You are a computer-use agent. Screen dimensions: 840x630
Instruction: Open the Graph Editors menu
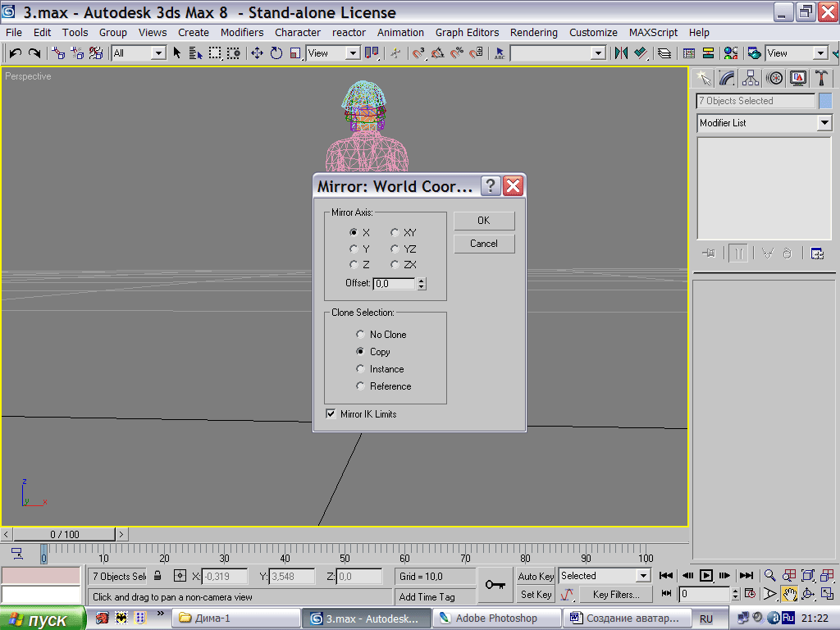467,33
